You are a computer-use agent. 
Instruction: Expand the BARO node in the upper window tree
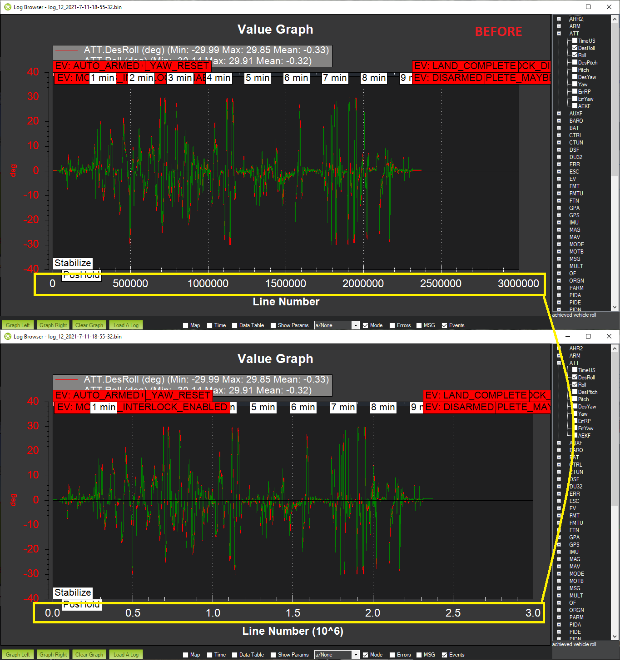(559, 121)
